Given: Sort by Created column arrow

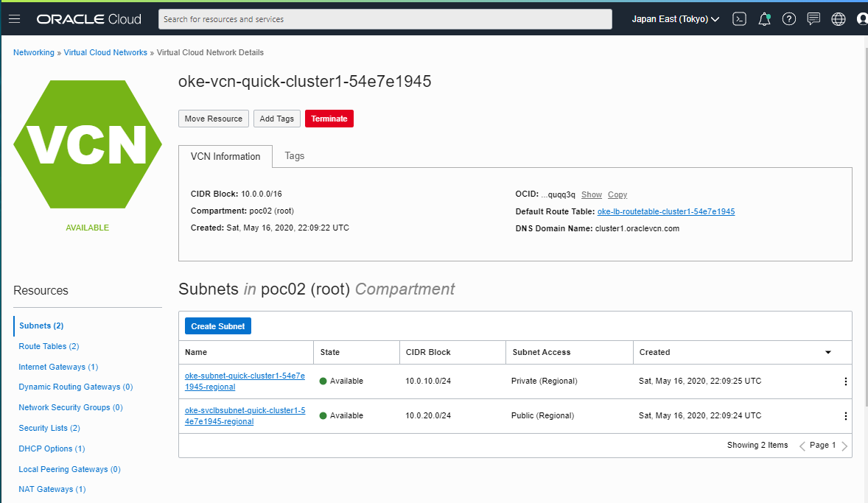Looking at the screenshot, I should coord(828,352).
